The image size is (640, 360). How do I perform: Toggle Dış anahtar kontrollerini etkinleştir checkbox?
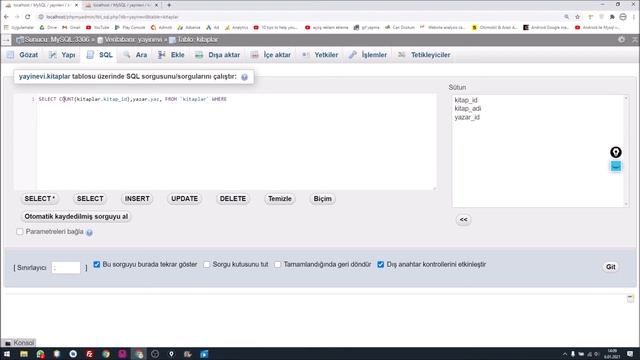point(380,264)
